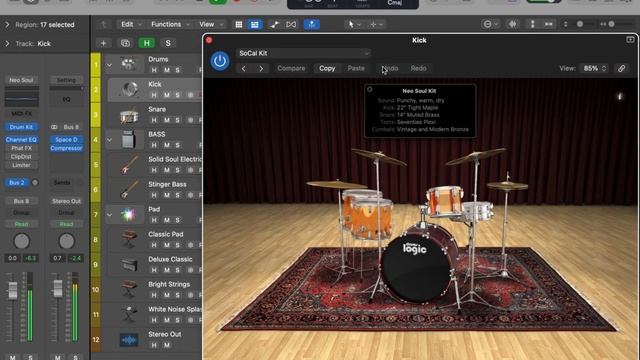Click the Drums track drum kit icon

pyautogui.click(x=128, y=64)
